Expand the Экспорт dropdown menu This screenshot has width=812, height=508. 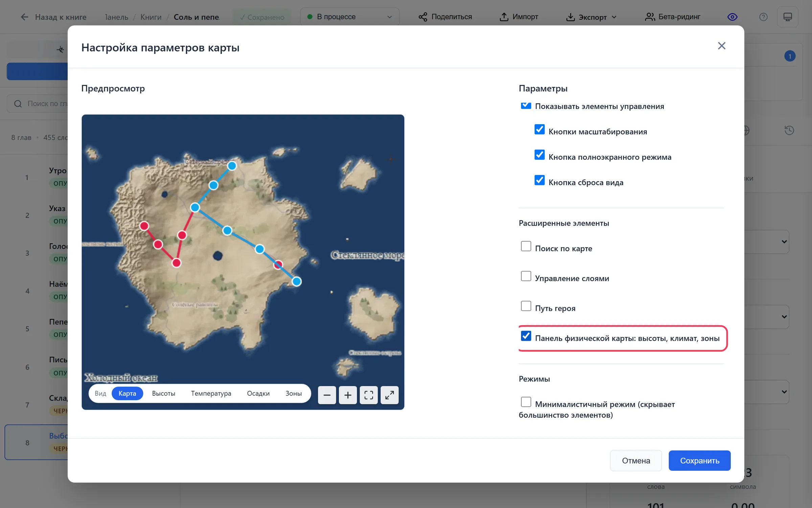[591, 17]
